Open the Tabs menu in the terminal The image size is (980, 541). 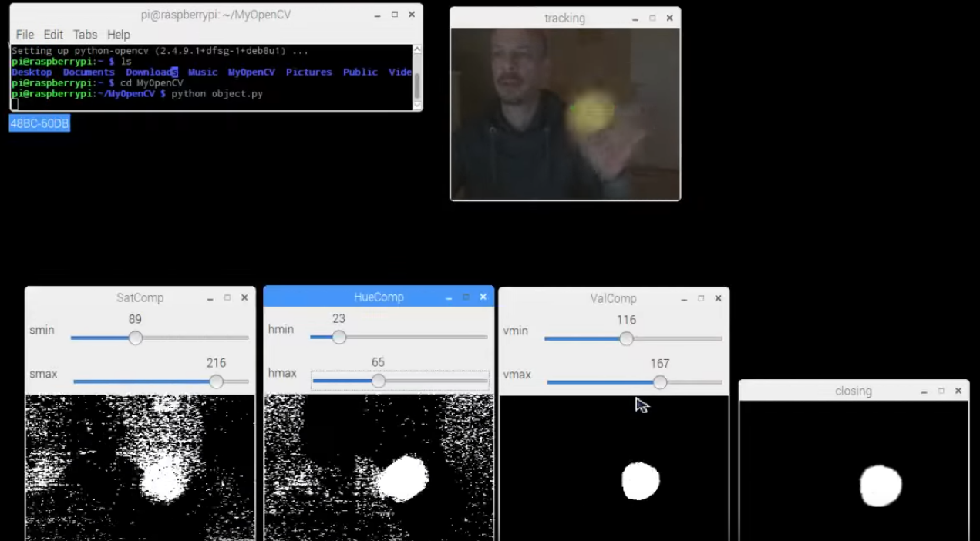[x=85, y=34]
